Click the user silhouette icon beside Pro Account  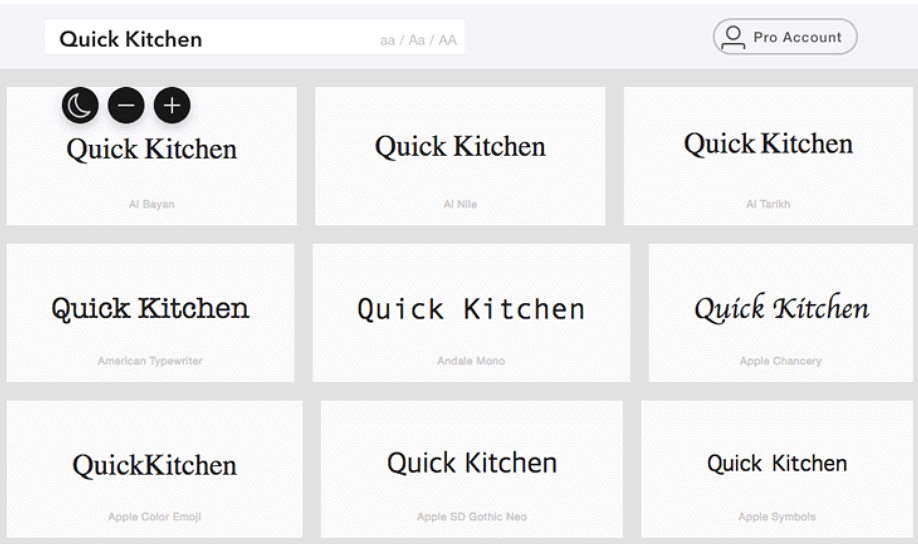(734, 38)
